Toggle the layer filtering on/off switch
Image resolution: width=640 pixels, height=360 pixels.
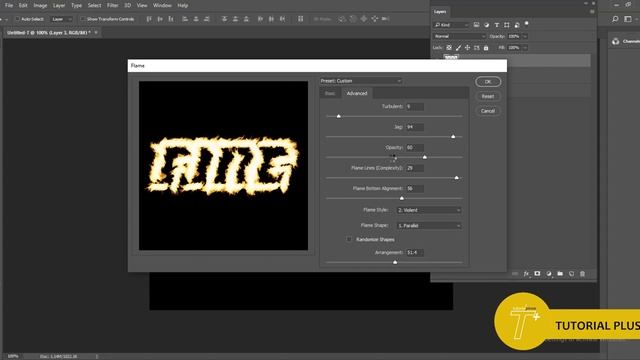coord(527,24)
